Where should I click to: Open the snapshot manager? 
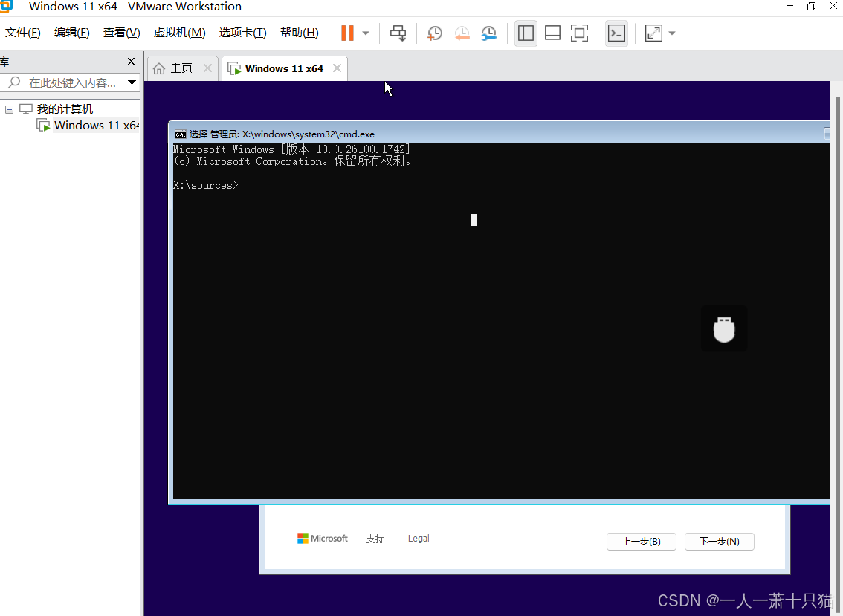488,33
